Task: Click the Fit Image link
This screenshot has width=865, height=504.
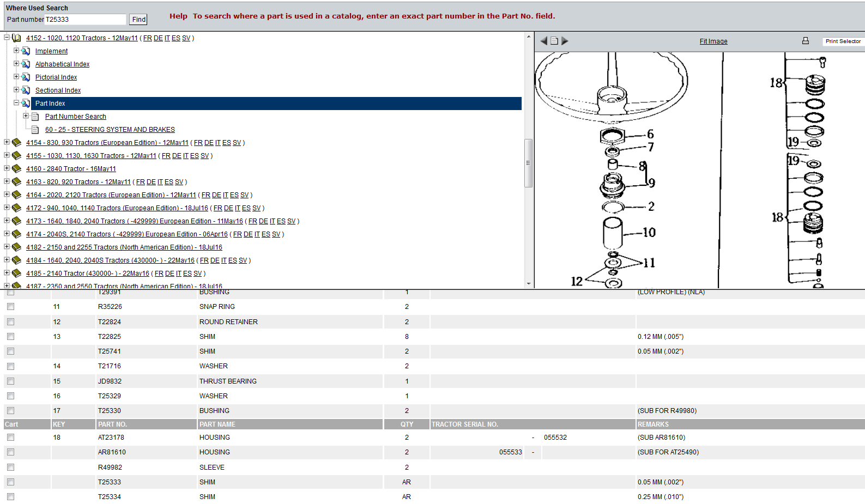Action: (x=713, y=41)
